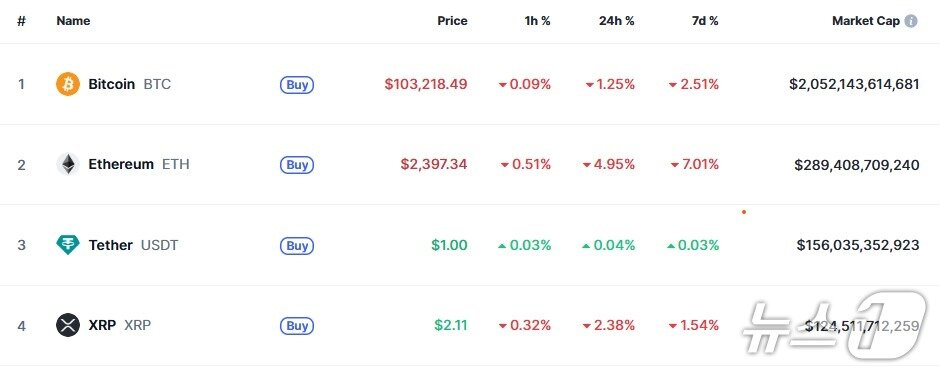Open the XRP name link
This screenshot has width=940, height=373.
(x=120, y=325)
